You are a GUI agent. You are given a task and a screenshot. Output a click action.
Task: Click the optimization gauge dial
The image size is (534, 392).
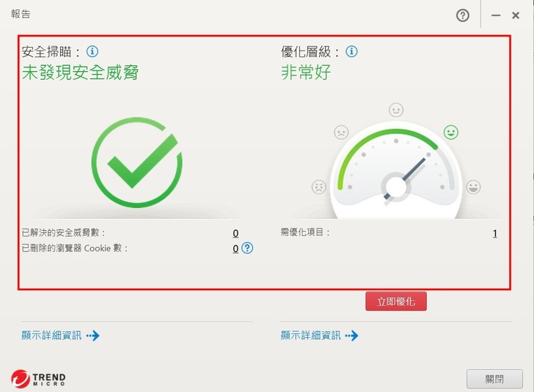coord(396,170)
